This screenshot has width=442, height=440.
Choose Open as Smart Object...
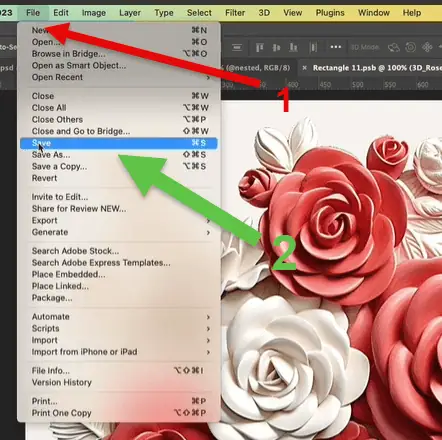(x=119, y=66)
